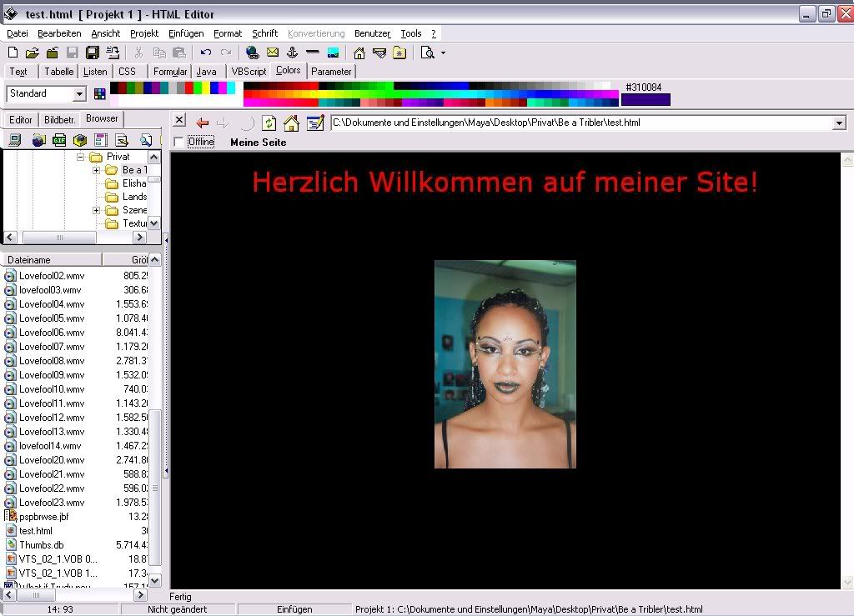Open the address path dropdown
The image size is (854, 616).
coord(839,123)
